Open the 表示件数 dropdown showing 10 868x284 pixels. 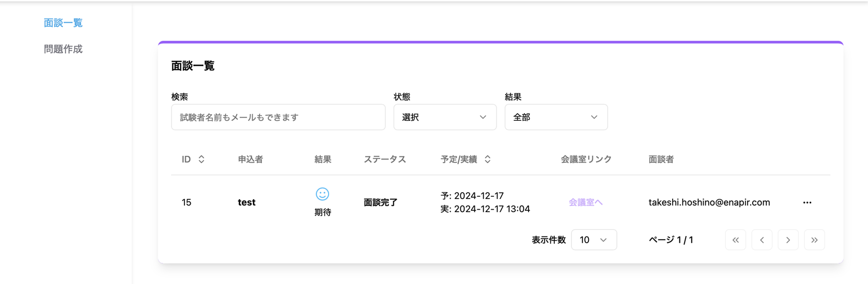tap(594, 240)
